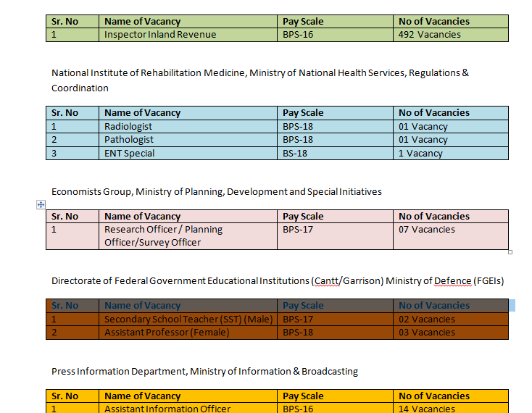
Task: Click '1 Vacancy' in ENT Special row
Action: coord(451,154)
